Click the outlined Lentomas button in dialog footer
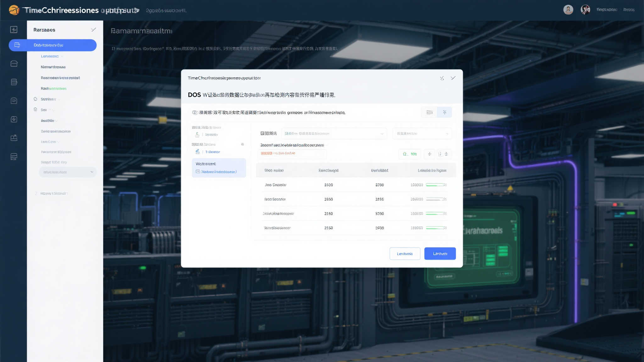 (405, 254)
